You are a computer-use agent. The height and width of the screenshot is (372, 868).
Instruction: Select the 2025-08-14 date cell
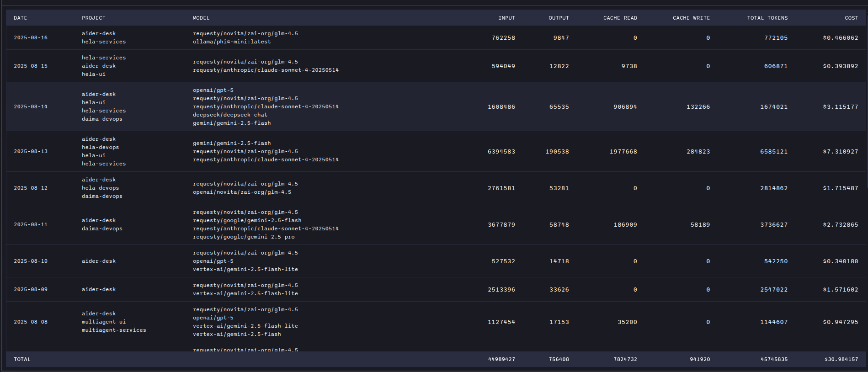pos(31,106)
